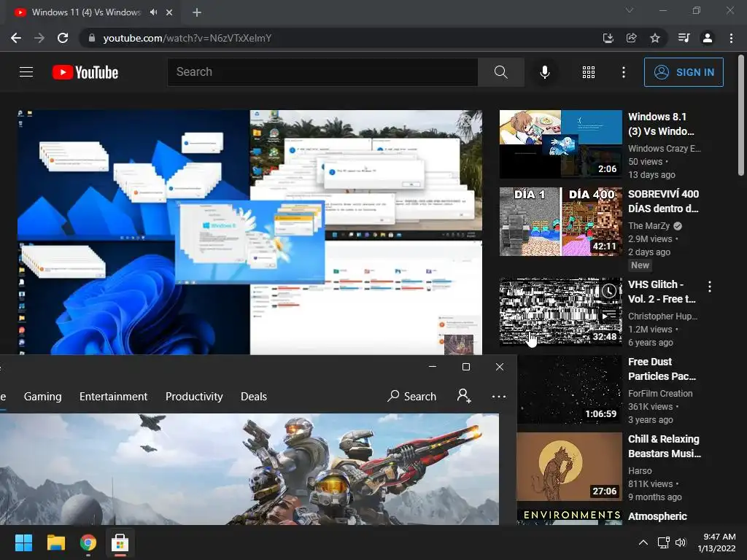Click the video player area
The height and width of the screenshot is (560, 747).
249,233
